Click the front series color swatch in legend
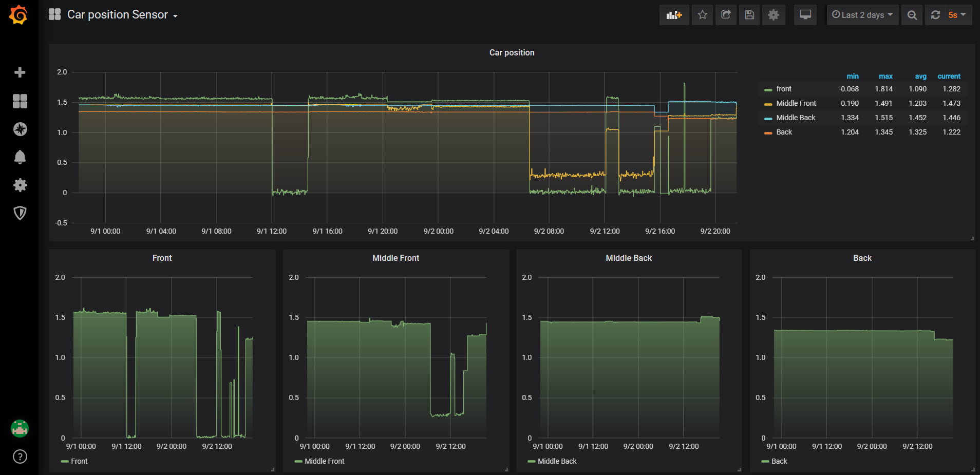This screenshot has width=980, height=475. click(x=768, y=89)
